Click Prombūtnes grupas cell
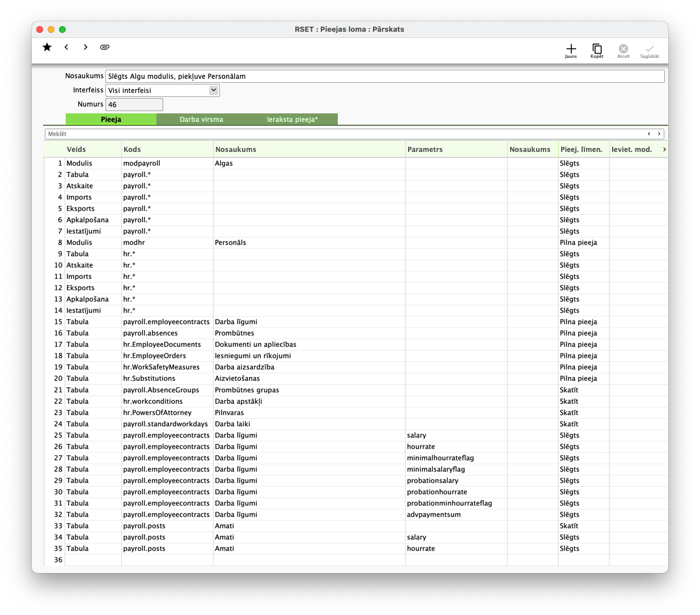Image resolution: width=700 pixels, height=615 pixels. [x=309, y=390]
